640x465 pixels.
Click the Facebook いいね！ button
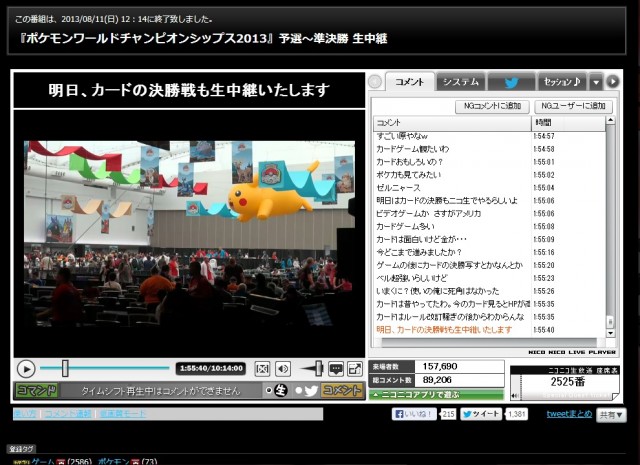(414, 414)
